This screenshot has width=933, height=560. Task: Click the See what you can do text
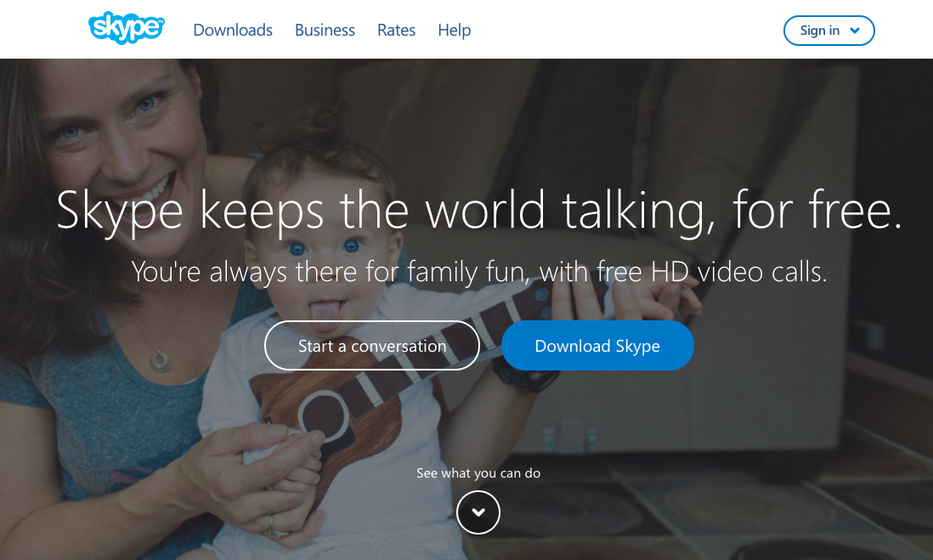coord(478,473)
